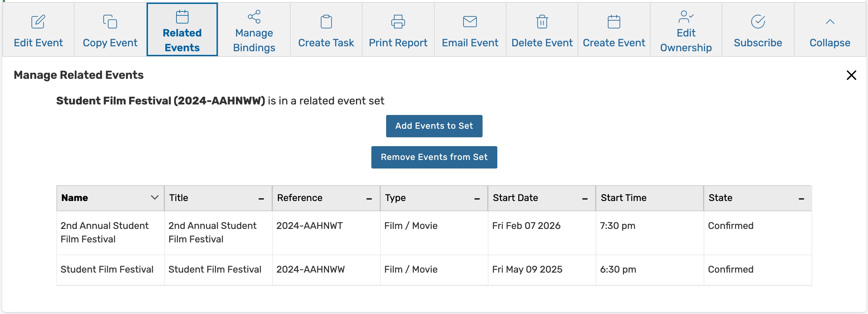
Task: Click the Edit Ownership person icon
Action: point(686,16)
